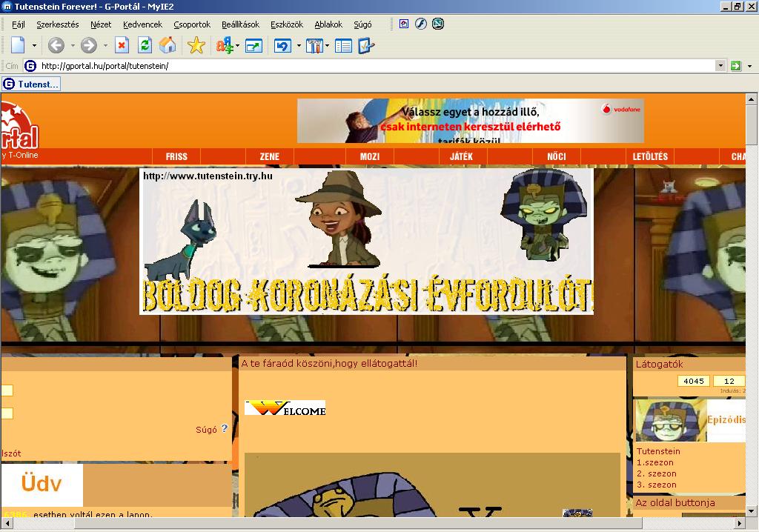Viewport: 759px width, 532px height.
Task: Click the blank page New Window toolbar icon
Action: [18, 45]
